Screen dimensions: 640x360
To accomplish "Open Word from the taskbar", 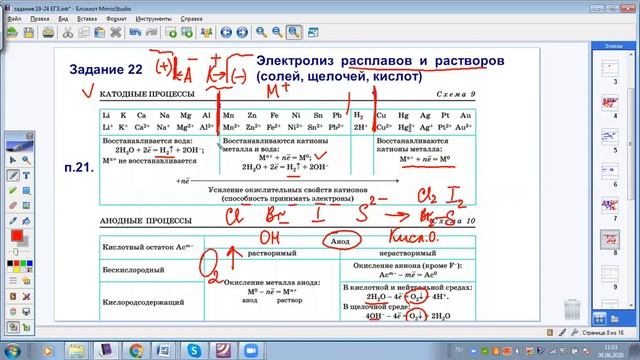I will 164,351.
